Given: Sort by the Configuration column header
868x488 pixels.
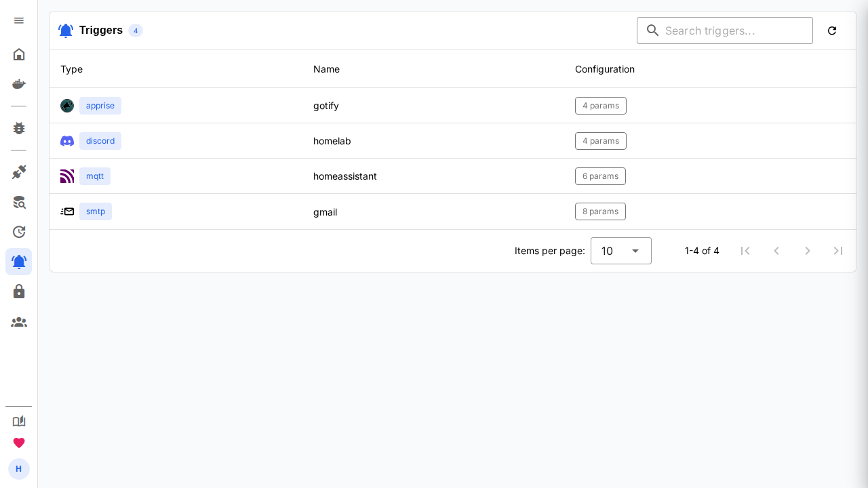Looking at the screenshot, I should point(605,69).
